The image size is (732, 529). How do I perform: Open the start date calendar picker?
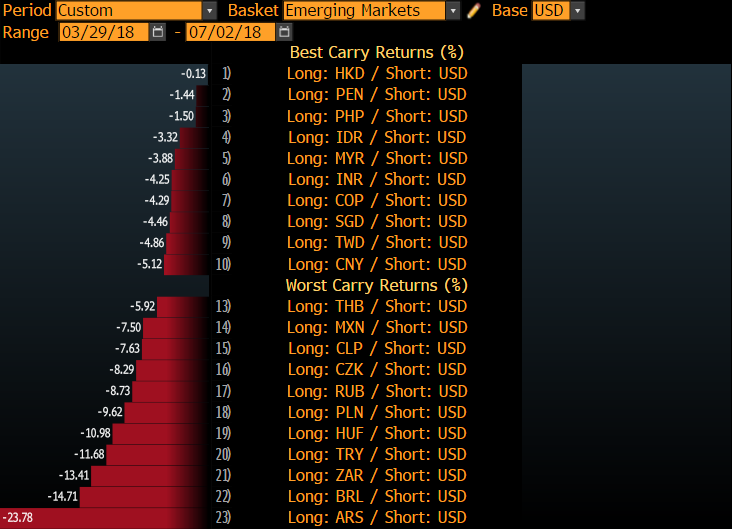pos(157,32)
